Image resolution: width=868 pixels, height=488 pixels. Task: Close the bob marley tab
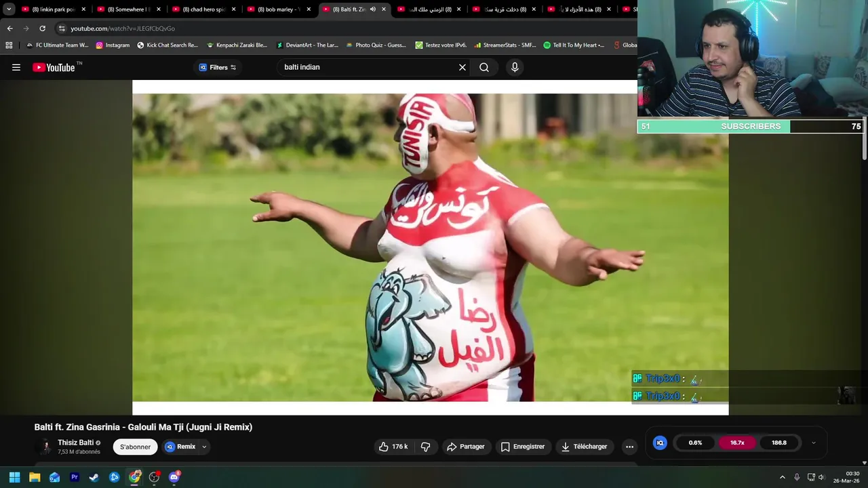(309, 9)
